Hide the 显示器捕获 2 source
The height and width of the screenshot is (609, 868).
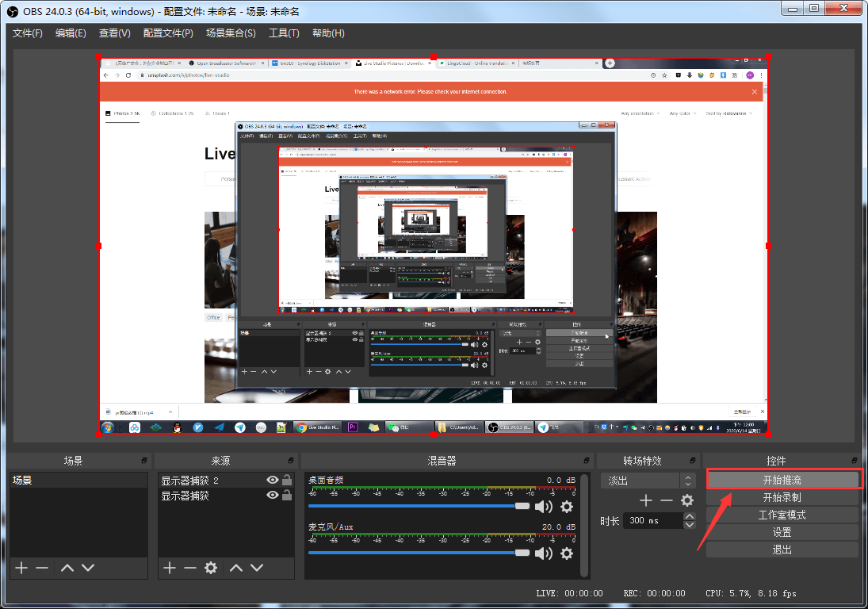[273, 481]
